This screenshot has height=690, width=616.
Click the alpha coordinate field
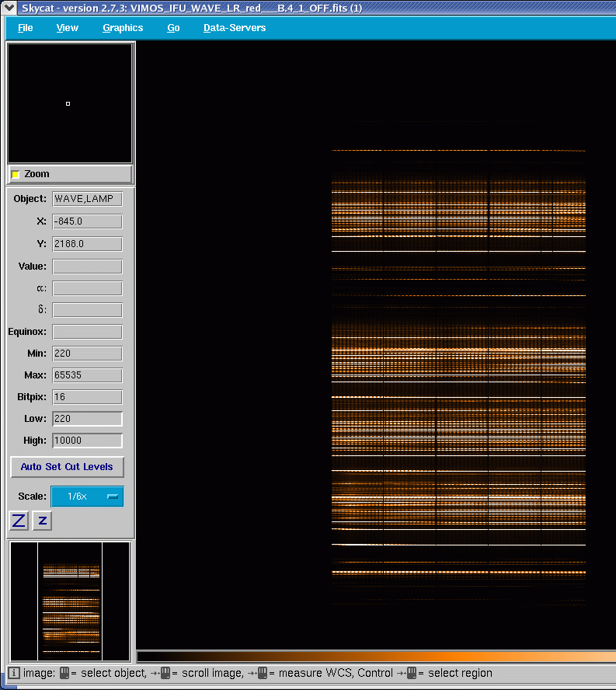87,288
